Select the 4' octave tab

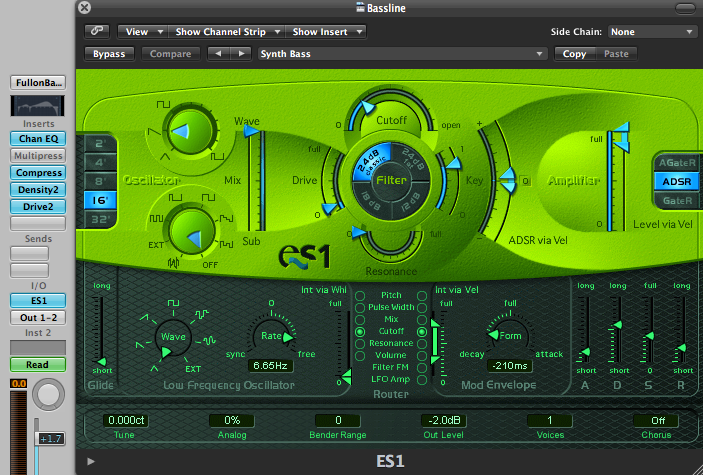tap(100, 162)
